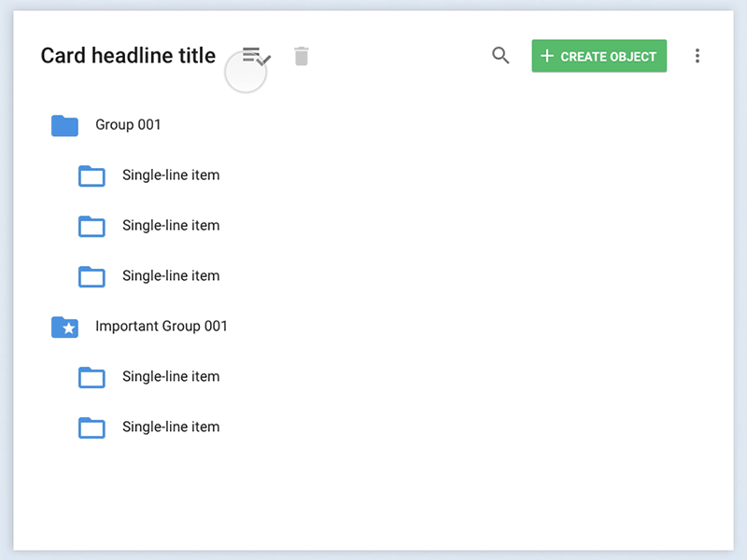747x560 pixels.
Task: Open search with the magnifier icon
Action: (x=500, y=56)
